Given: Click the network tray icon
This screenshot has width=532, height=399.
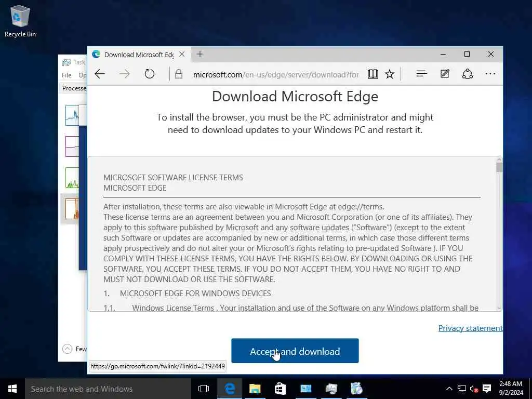Looking at the screenshot, I should click(462, 389).
